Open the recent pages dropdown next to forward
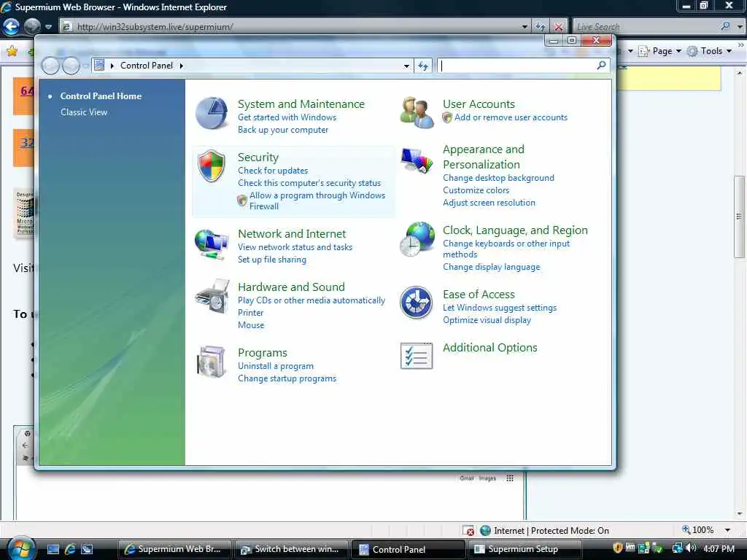 click(x=49, y=27)
